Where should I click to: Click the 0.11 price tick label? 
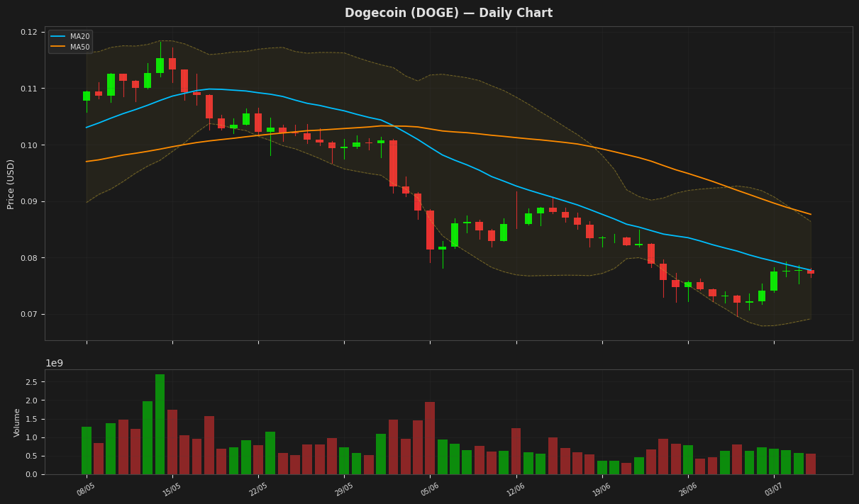(29, 89)
